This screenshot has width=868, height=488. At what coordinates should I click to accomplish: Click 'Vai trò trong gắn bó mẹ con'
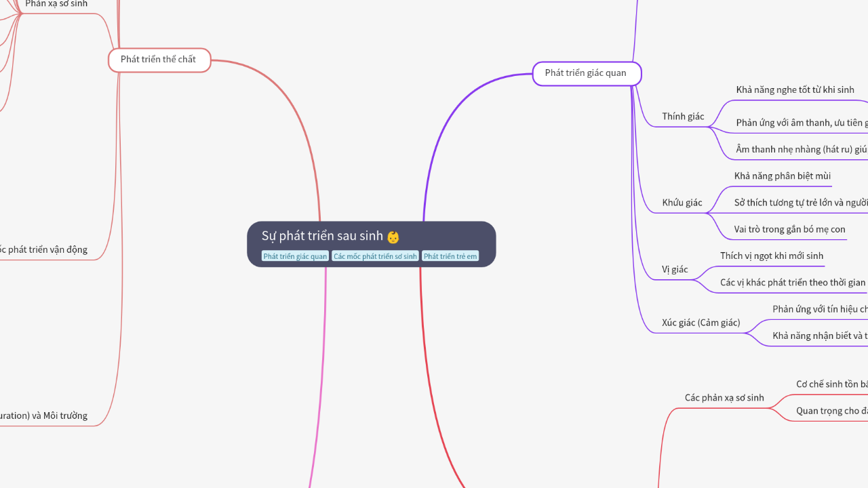click(x=789, y=229)
